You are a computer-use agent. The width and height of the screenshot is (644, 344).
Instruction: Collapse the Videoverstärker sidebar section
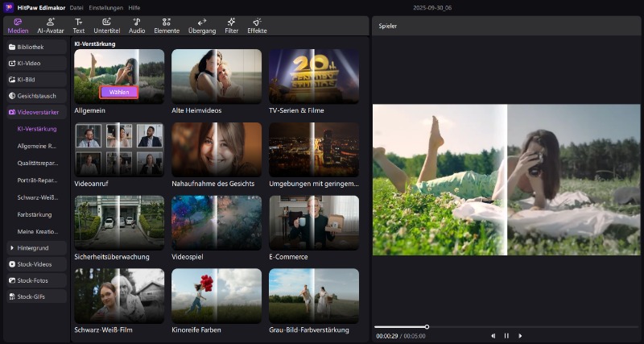[35, 112]
